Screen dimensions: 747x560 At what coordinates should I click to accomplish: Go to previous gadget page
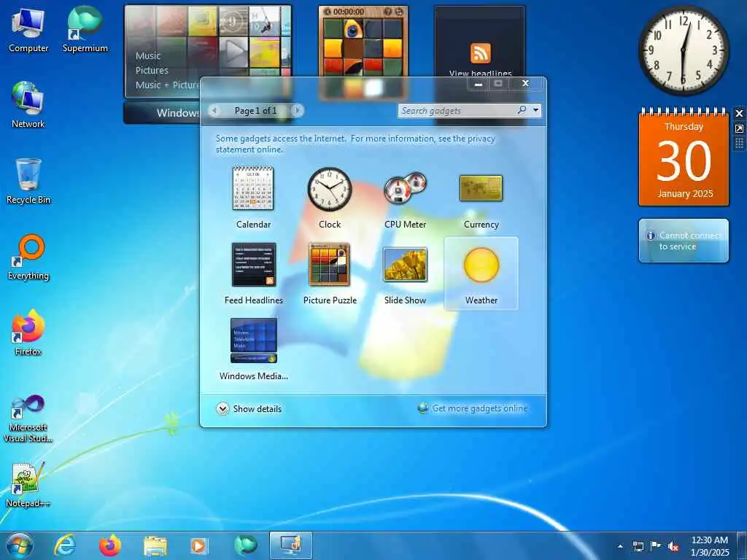(214, 111)
